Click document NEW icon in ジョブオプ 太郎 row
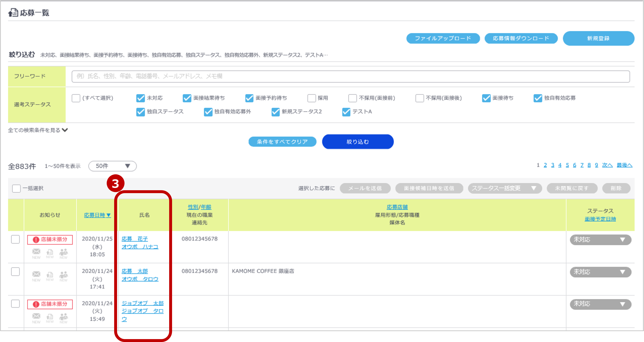The height and width of the screenshot is (342, 644). (50, 317)
